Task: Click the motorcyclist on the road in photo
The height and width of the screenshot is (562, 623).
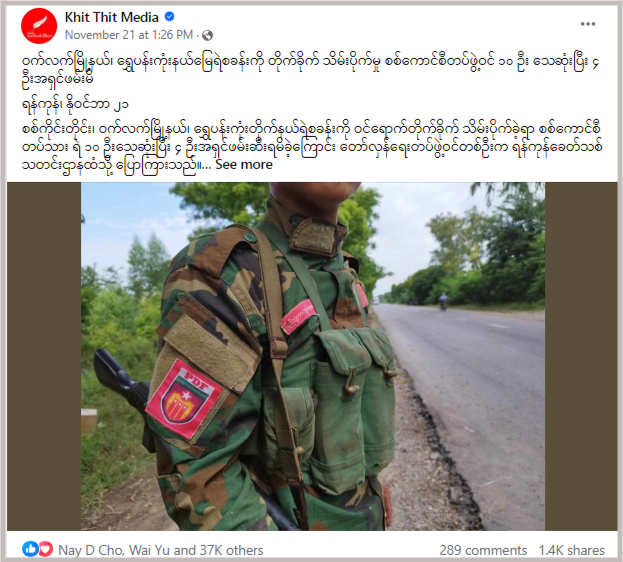Action: pyautogui.click(x=443, y=302)
